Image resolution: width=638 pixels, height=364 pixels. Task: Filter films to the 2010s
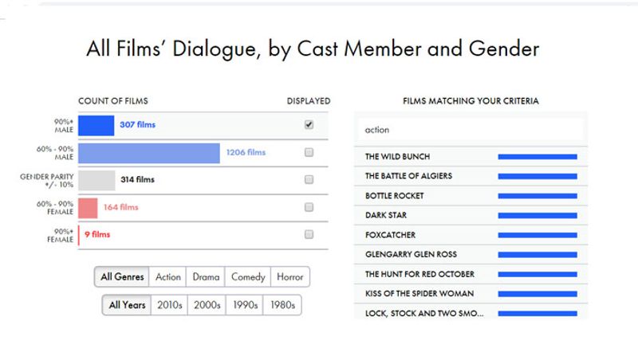[x=169, y=305]
